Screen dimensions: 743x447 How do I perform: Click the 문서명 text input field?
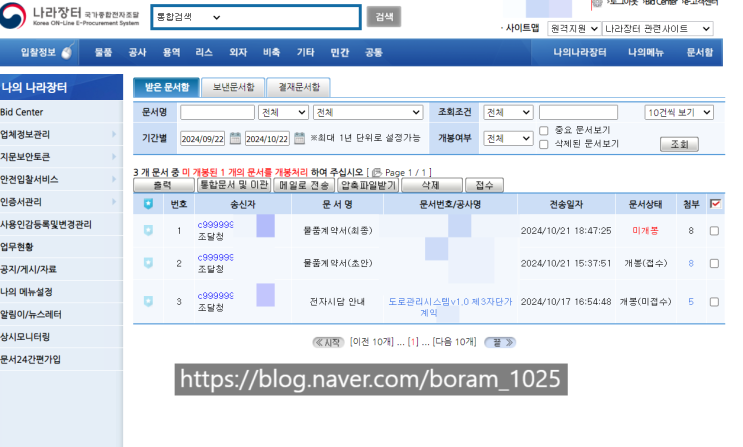(217, 112)
